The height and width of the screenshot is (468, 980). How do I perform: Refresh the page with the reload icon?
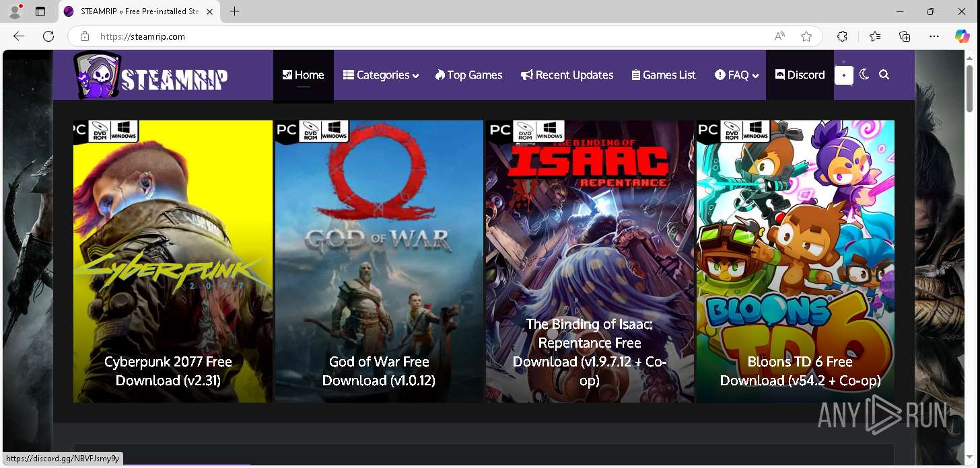tap(48, 36)
